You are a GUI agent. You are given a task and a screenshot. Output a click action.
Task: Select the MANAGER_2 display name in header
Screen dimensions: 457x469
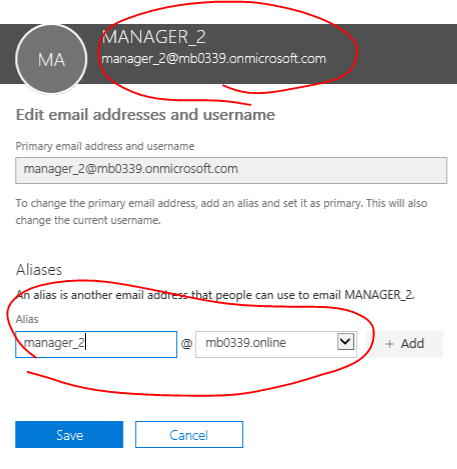point(154,37)
